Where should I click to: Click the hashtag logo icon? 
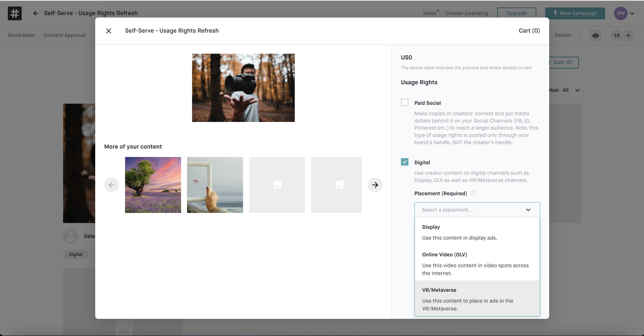click(x=15, y=13)
